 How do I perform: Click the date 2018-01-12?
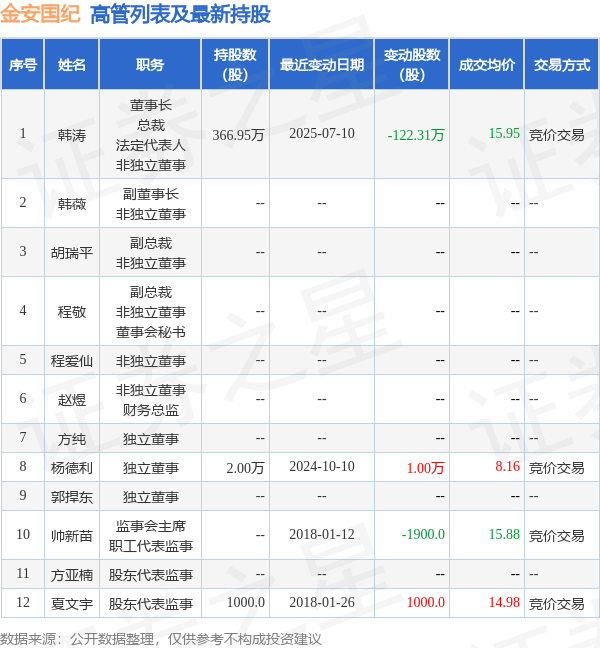(322, 534)
